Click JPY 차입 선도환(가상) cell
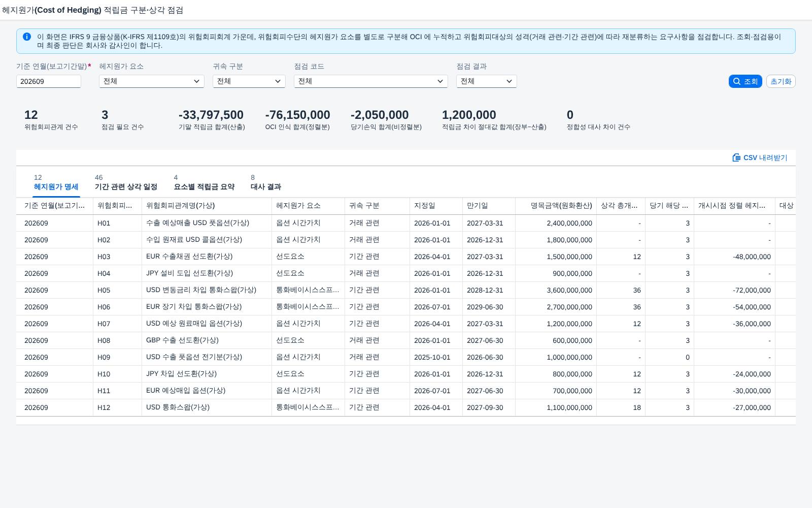The width and height of the screenshot is (812, 508). [207, 374]
